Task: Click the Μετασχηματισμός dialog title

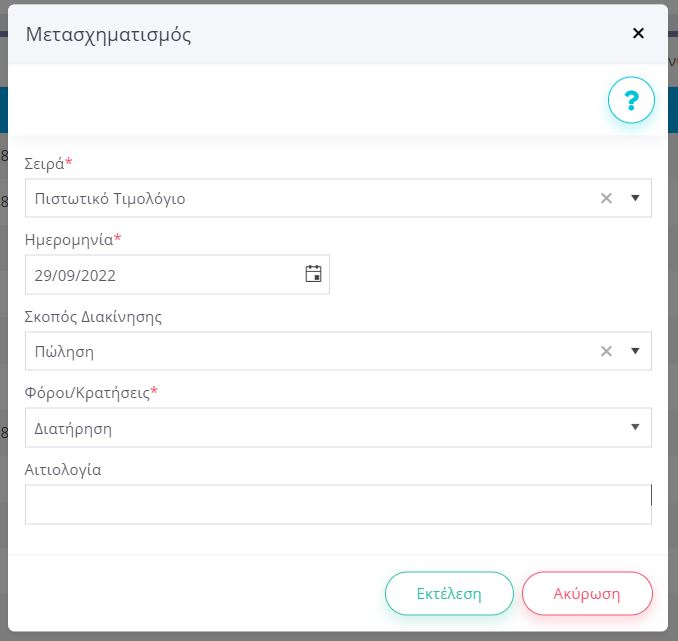Action: coord(108,35)
